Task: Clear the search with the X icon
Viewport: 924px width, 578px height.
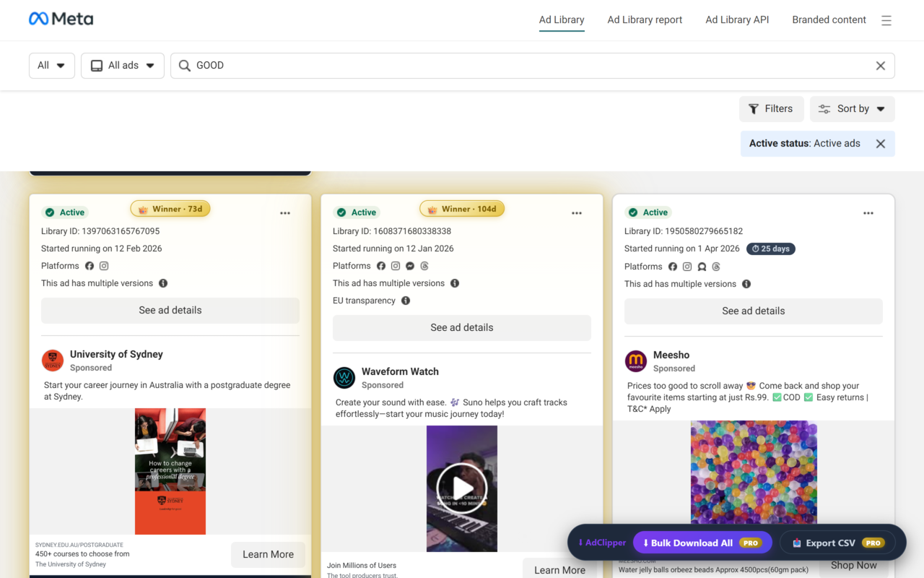Action: (881, 66)
